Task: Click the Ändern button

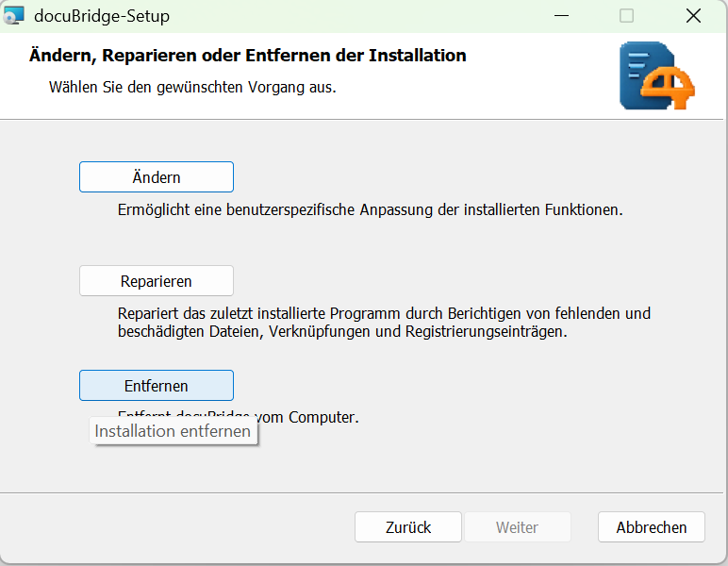Action: coord(157,177)
